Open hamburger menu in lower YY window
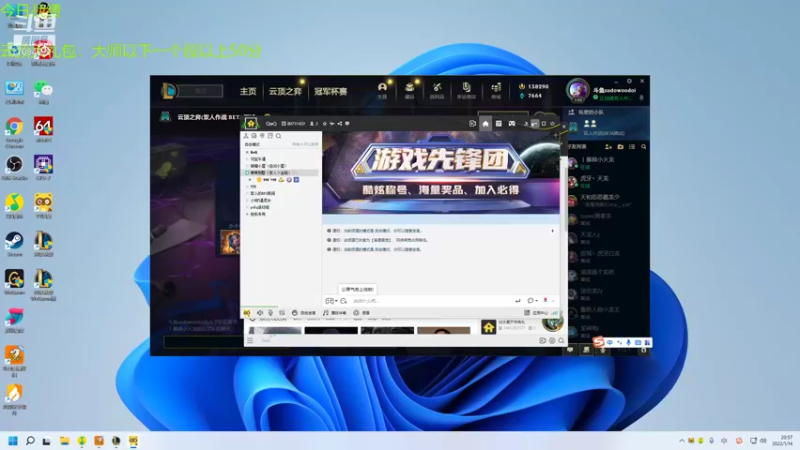800x450 pixels. (250, 340)
